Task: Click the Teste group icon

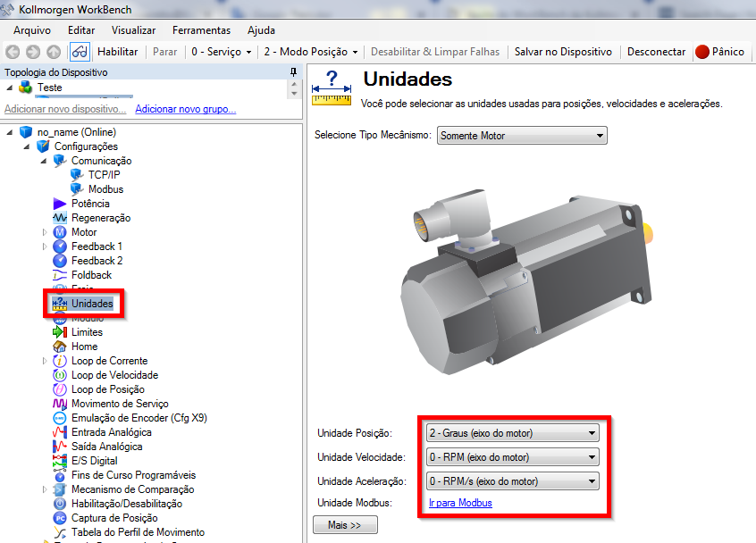Action: click(x=26, y=88)
